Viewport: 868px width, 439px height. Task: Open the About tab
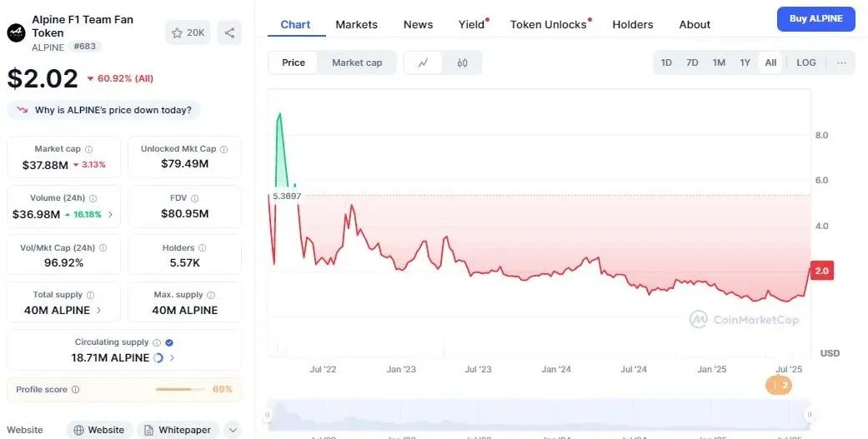coord(695,24)
